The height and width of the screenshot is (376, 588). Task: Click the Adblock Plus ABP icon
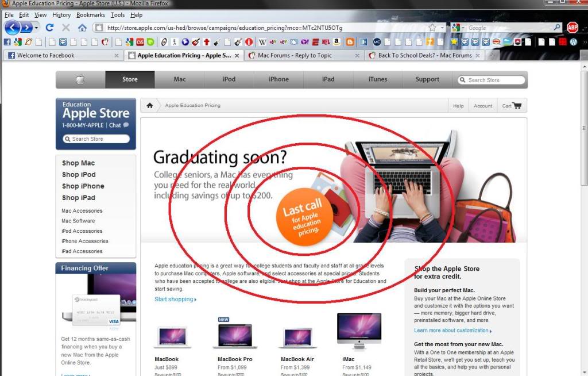pos(572,28)
